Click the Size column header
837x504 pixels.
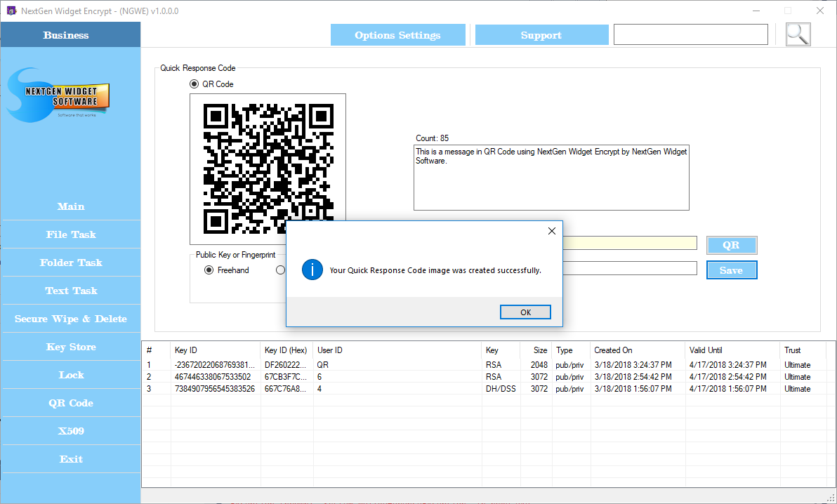(536, 350)
